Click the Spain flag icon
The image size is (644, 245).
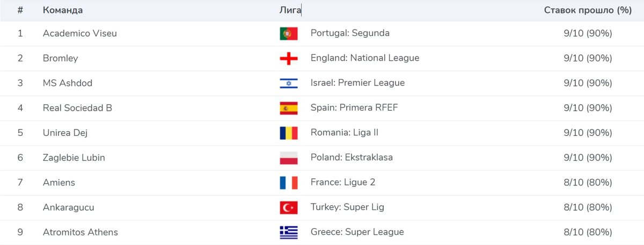[x=289, y=108]
